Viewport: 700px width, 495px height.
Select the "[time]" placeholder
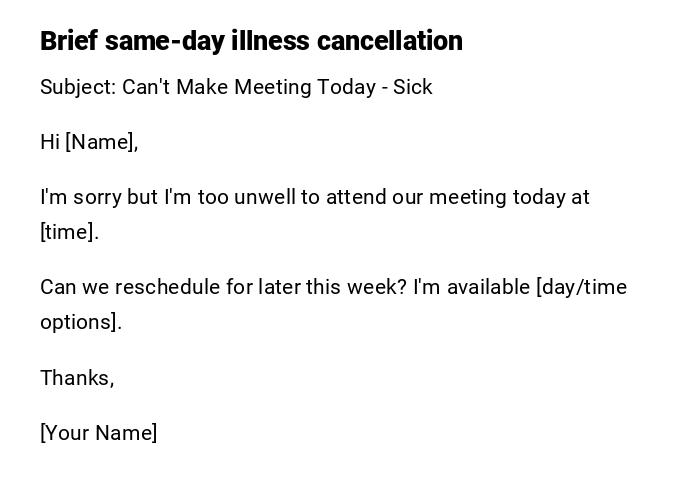tap(68, 232)
